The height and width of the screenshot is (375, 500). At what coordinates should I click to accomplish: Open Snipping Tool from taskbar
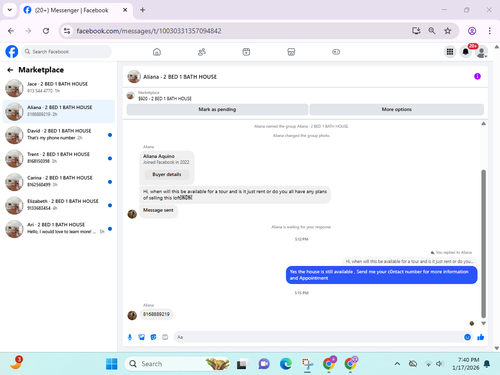pos(307,364)
